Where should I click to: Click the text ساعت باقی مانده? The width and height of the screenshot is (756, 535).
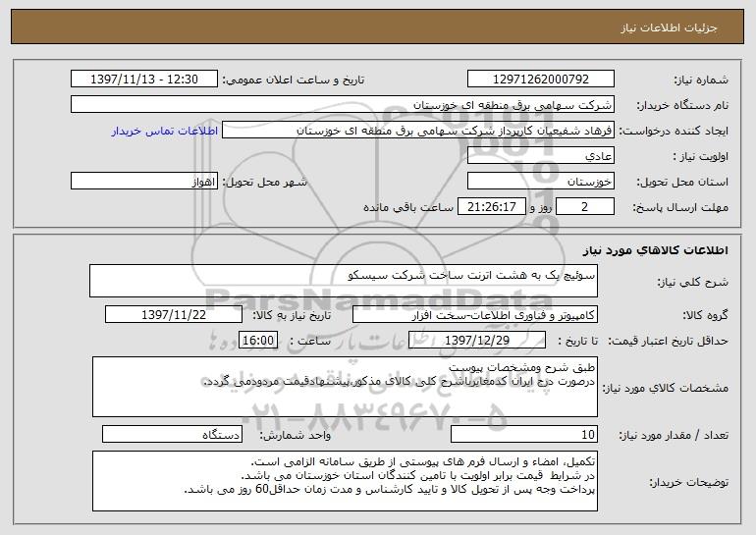[407, 207]
